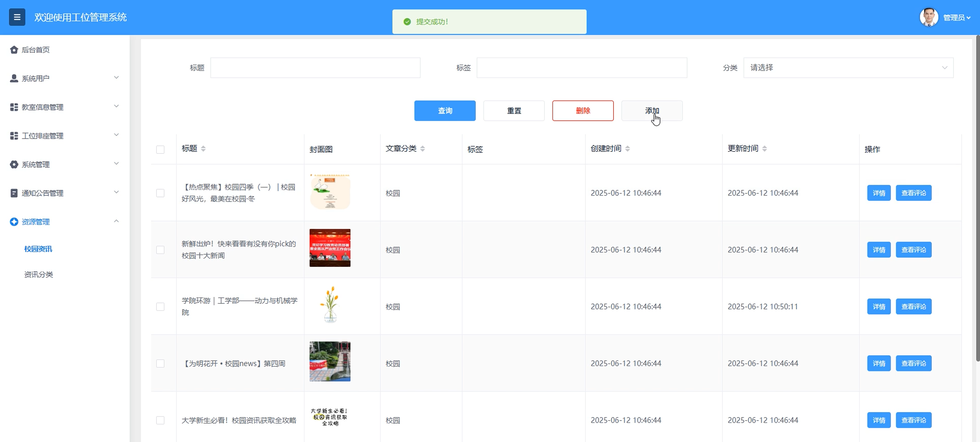
Task: Expand the 系统用户 submenu chevron
Action: coord(116,78)
